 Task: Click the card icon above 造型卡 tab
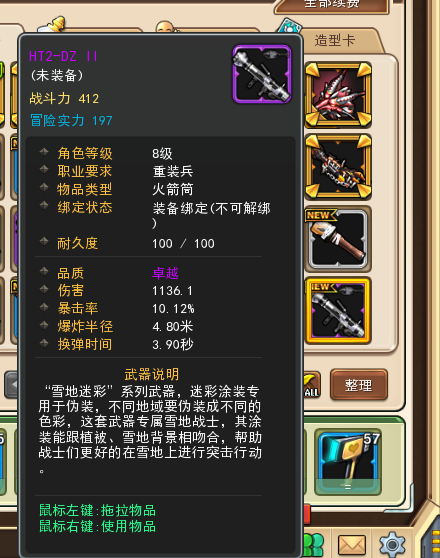point(290,26)
